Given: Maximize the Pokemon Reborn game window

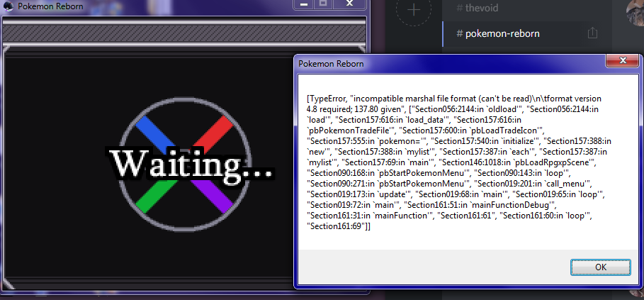Looking at the screenshot, I should [x=324, y=4].
